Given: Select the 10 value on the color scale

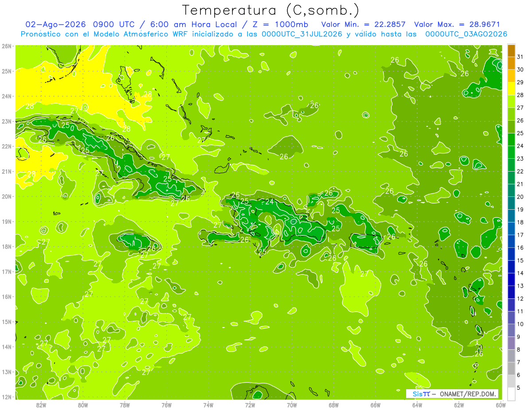Looking at the screenshot, I should click(520, 324).
